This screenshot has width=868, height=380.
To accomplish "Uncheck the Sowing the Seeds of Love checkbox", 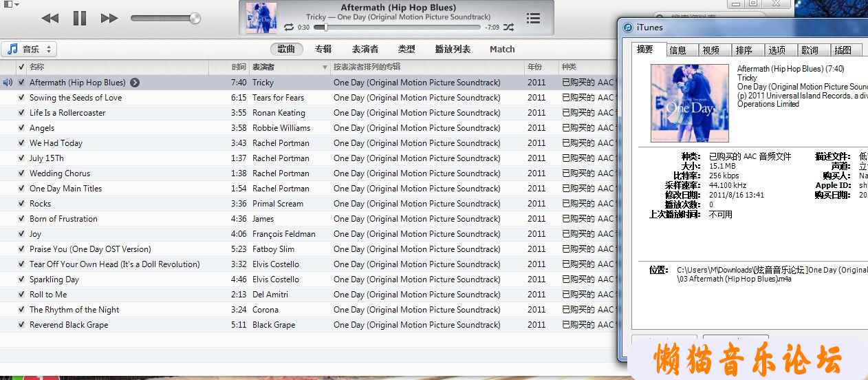I will 21,98.
